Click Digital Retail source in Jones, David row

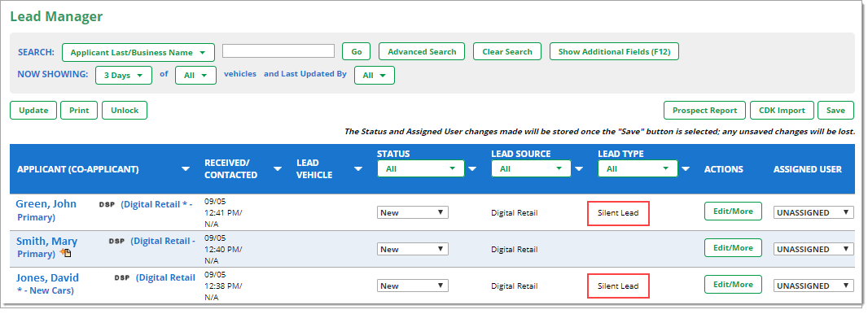tap(515, 286)
